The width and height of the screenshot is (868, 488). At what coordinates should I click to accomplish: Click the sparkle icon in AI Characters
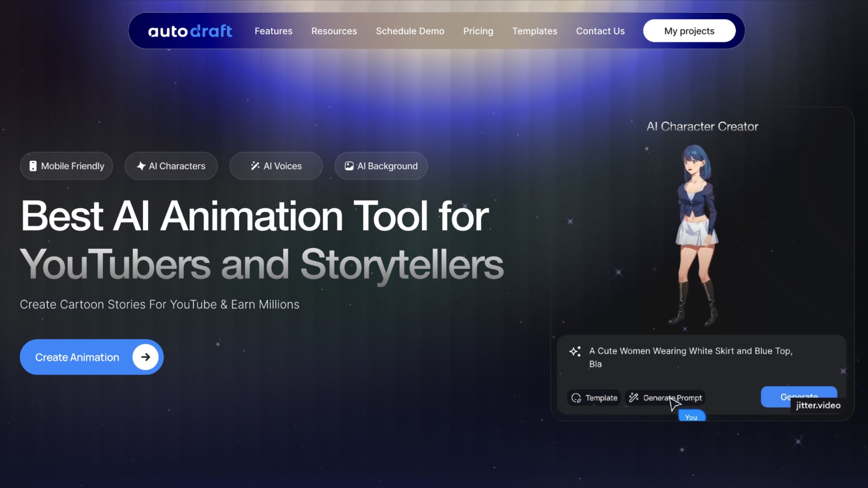(x=141, y=166)
